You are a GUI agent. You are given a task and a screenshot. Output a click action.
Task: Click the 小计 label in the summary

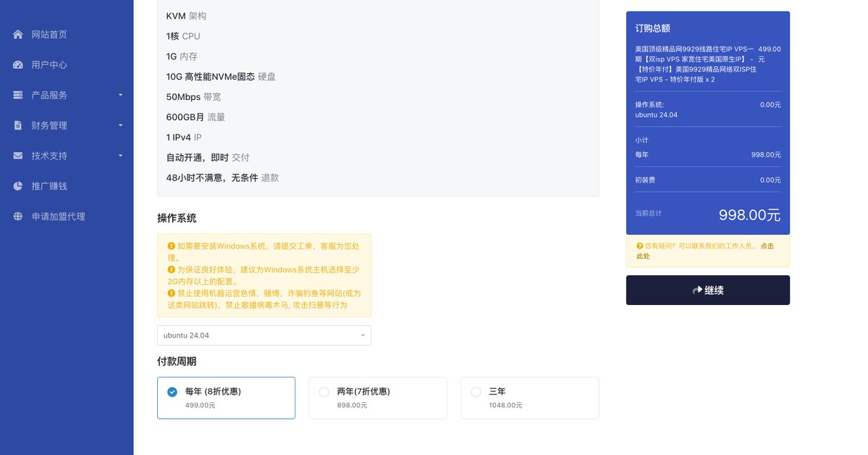(x=641, y=141)
